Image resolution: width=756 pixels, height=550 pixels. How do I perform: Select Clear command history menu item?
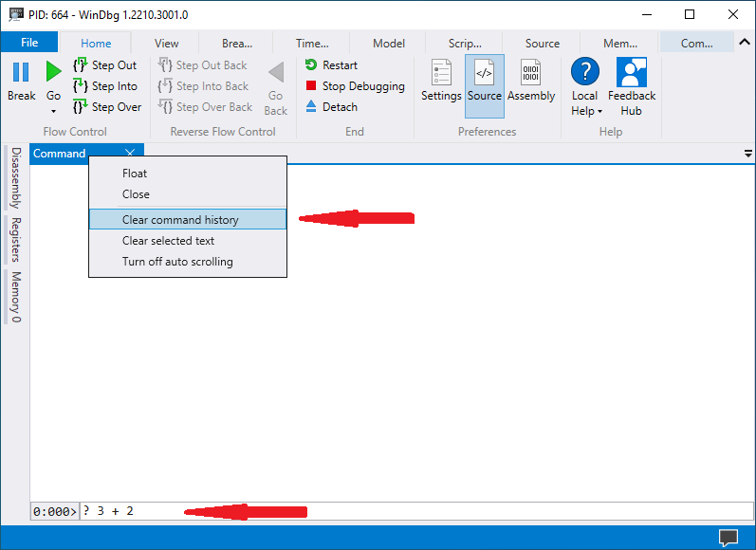pyautogui.click(x=180, y=220)
